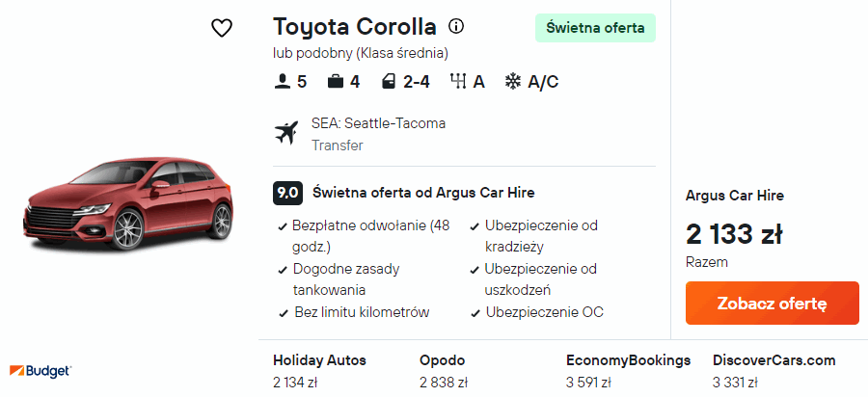Click the A/C snowflake icon

coord(513,82)
